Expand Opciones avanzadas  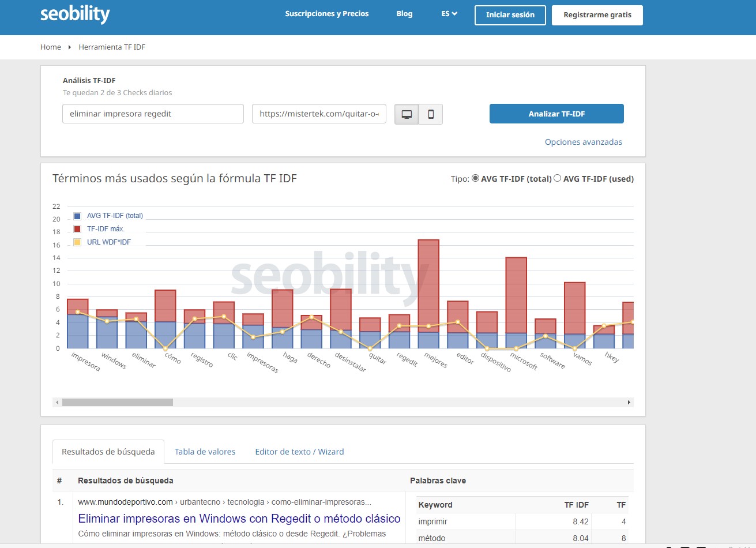point(583,142)
